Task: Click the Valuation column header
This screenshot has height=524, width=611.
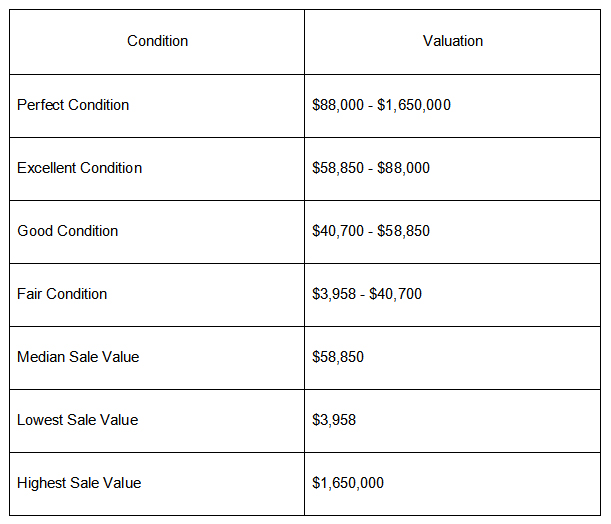Action: coord(453,41)
